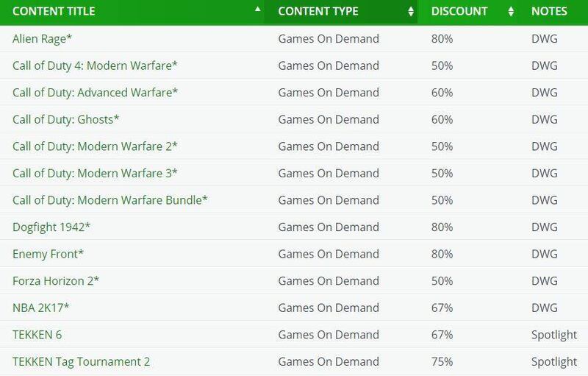Image resolution: width=588 pixels, height=376 pixels.
Task: Click the Content Type header label
Action: tap(318, 12)
